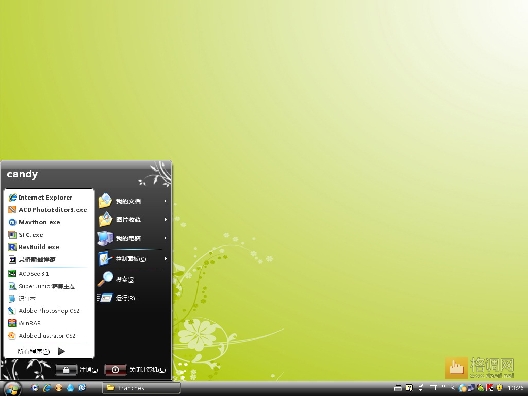Click the Log Off lock button
This screenshot has height=396, width=528.
(66, 370)
